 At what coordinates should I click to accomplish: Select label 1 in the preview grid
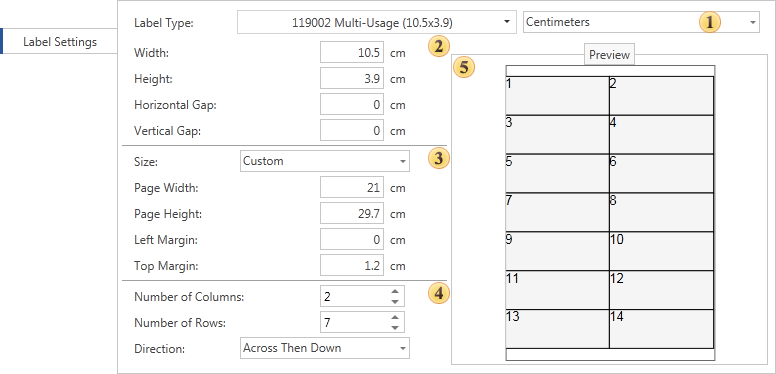click(557, 95)
